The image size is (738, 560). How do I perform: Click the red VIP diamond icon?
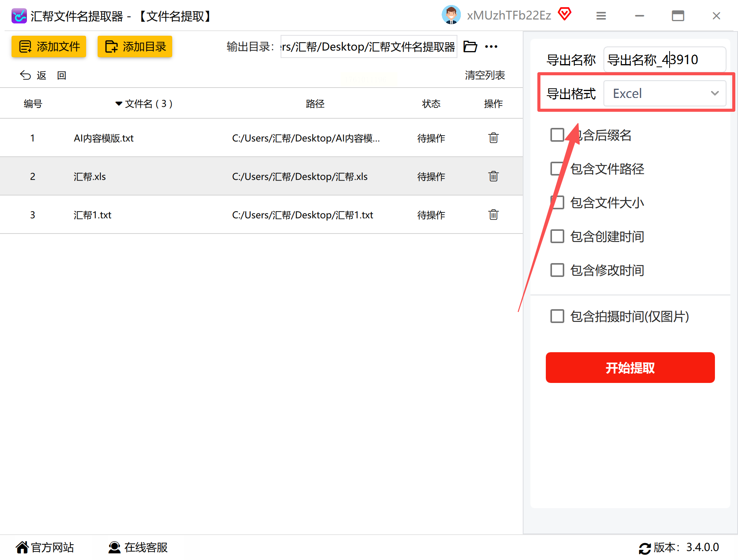pyautogui.click(x=564, y=15)
